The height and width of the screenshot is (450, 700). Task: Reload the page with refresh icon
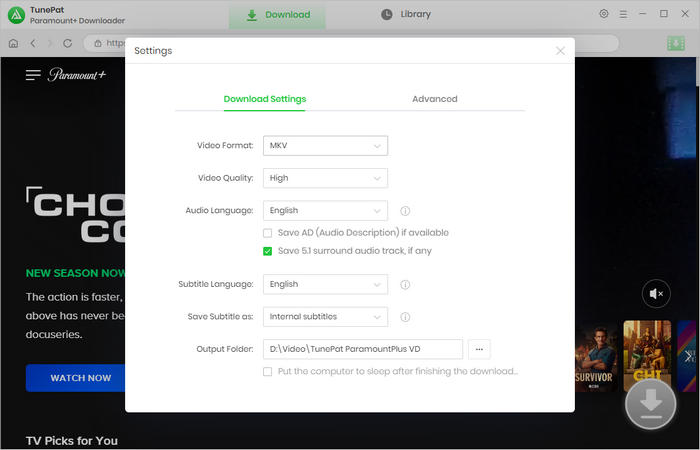(x=67, y=43)
